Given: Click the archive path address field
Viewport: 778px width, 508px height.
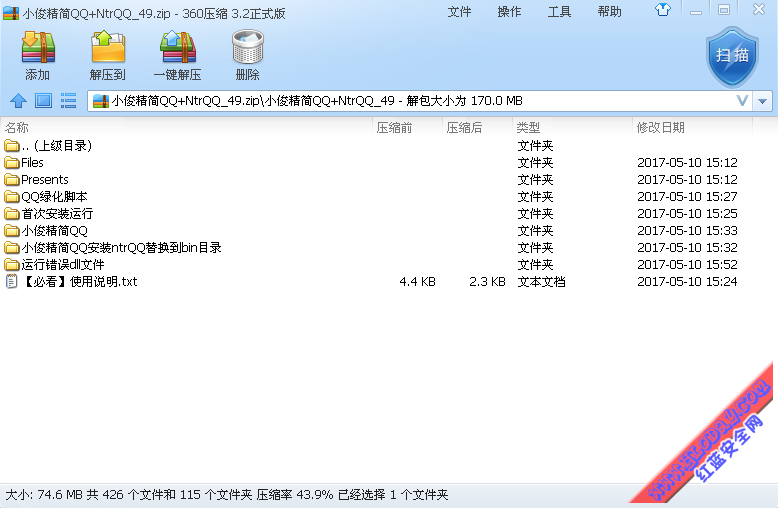Looking at the screenshot, I should coord(420,101).
